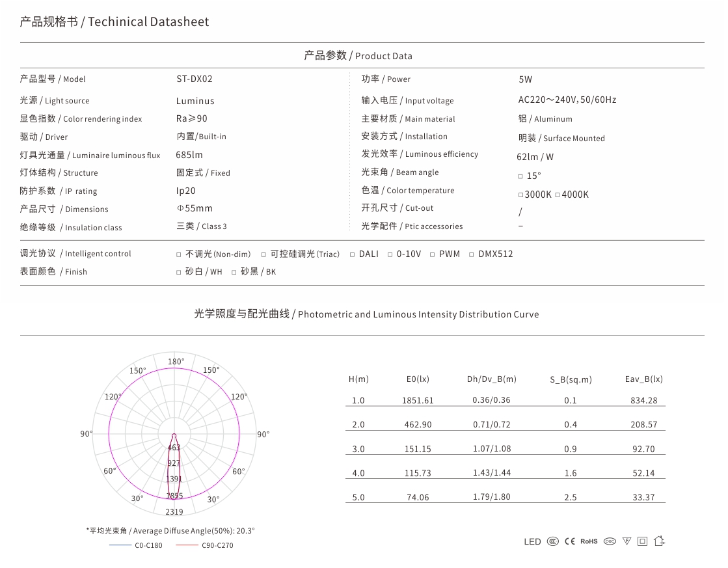
Task: Click the LED logo mark
Action: [x=532, y=541]
